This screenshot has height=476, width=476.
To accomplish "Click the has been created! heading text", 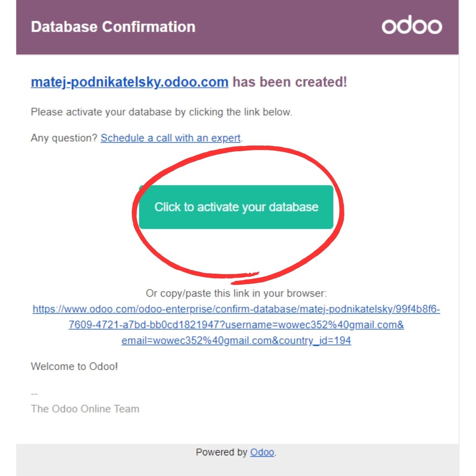I will [290, 82].
